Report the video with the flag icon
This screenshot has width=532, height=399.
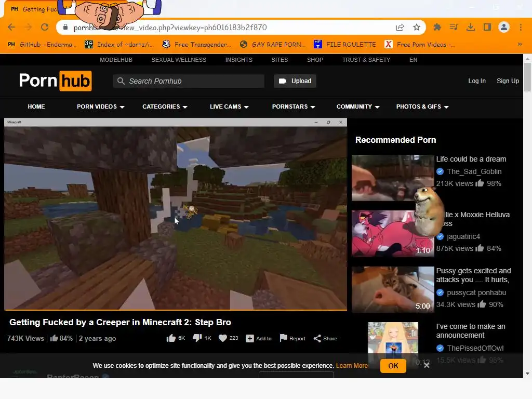tap(283, 338)
